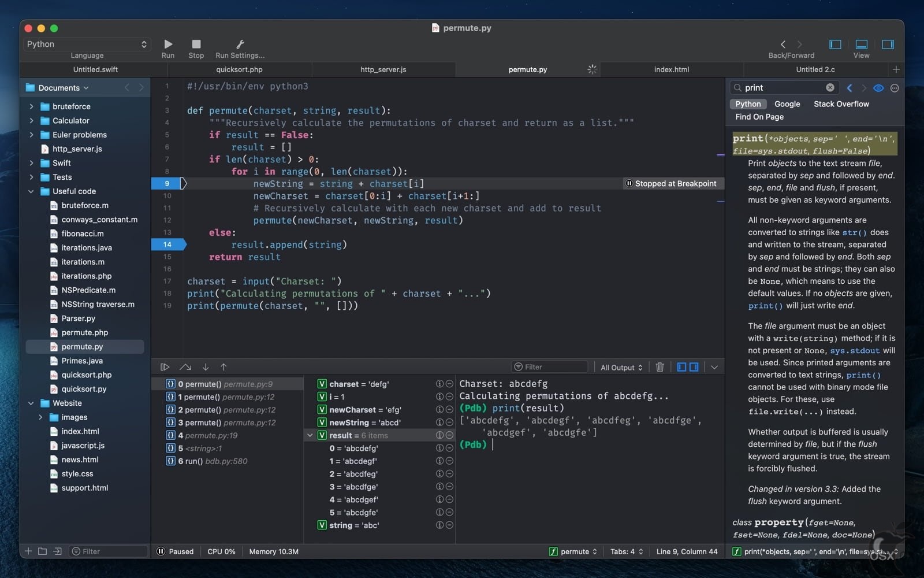The height and width of the screenshot is (578, 924).
Task: Select the Stack Overflow source
Action: pos(841,104)
